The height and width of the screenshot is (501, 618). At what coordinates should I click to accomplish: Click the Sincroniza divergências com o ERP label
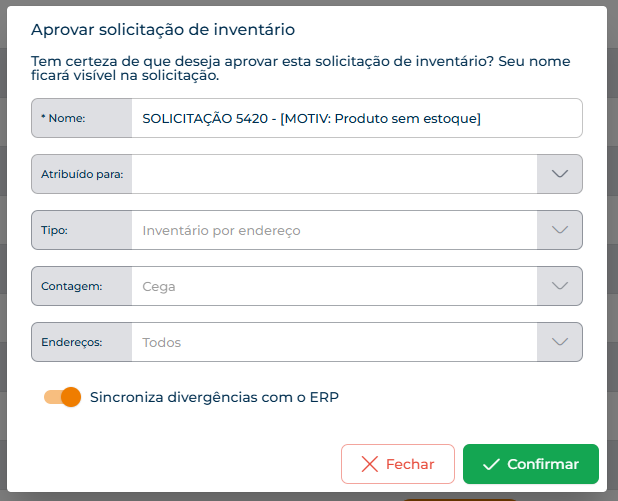(x=214, y=397)
